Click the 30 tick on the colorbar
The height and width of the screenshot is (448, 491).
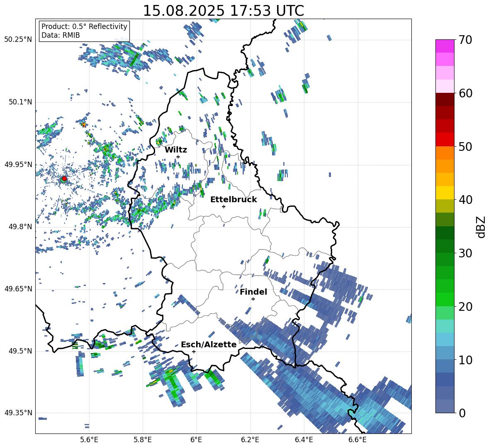(x=465, y=253)
